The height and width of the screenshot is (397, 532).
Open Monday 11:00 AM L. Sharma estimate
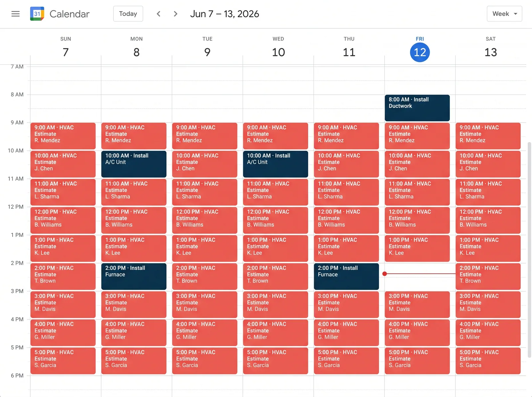pyautogui.click(x=134, y=192)
